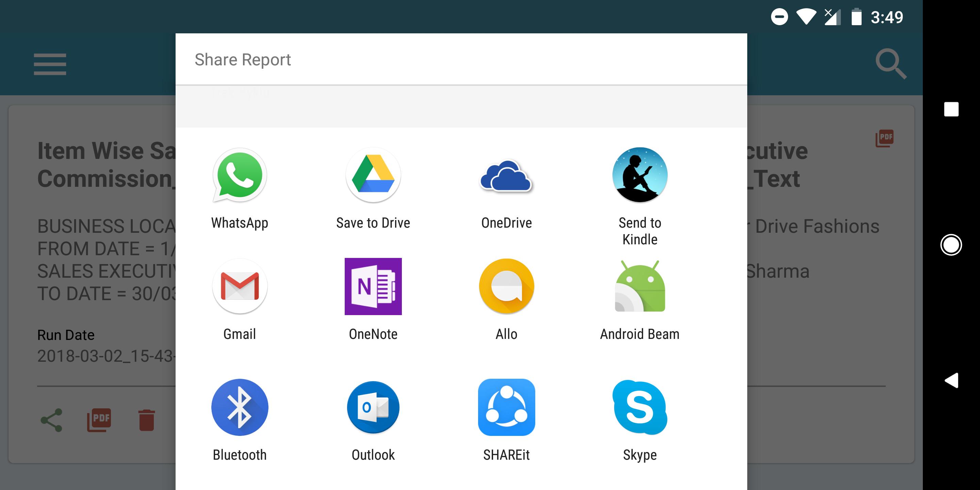This screenshot has height=490, width=980.
Task: Tap the search magnifier icon
Action: point(891,64)
